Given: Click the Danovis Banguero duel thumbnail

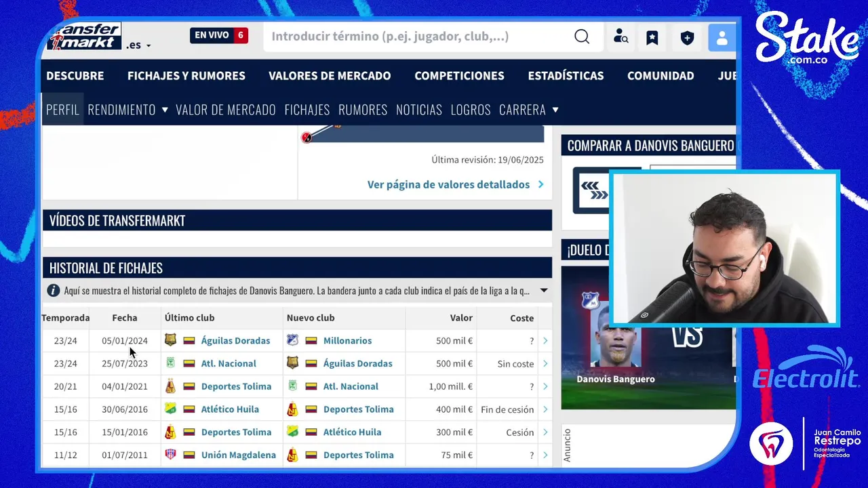Looking at the screenshot, I should 615,337.
